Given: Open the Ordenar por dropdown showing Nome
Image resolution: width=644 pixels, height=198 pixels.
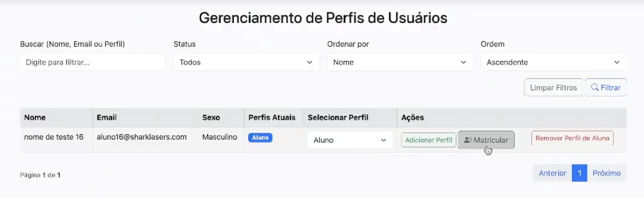Looking at the screenshot, I should [x=400, y=62].
